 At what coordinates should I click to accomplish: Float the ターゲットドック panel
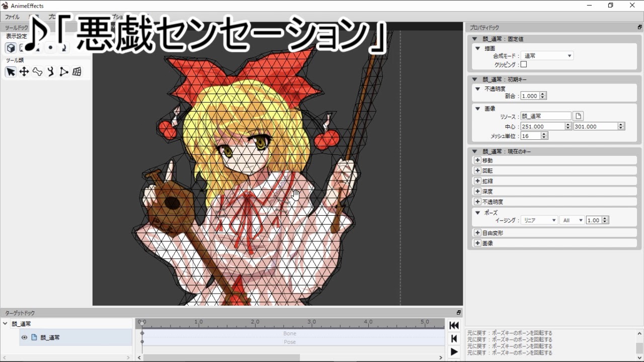(458, 313)
